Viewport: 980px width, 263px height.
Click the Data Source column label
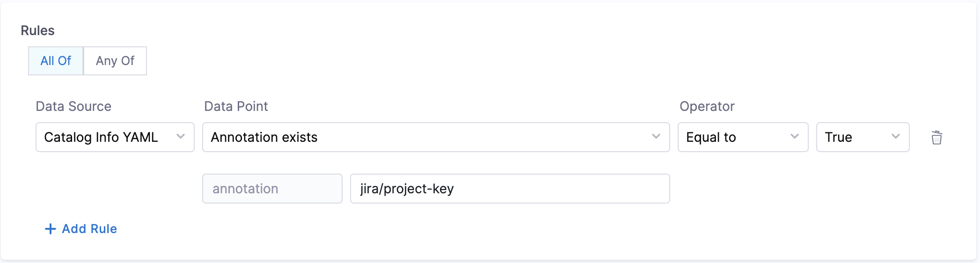[73, 107]
